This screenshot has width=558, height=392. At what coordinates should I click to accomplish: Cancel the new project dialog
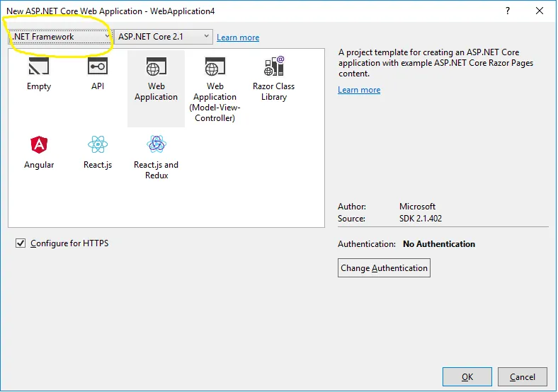point(522,376)
